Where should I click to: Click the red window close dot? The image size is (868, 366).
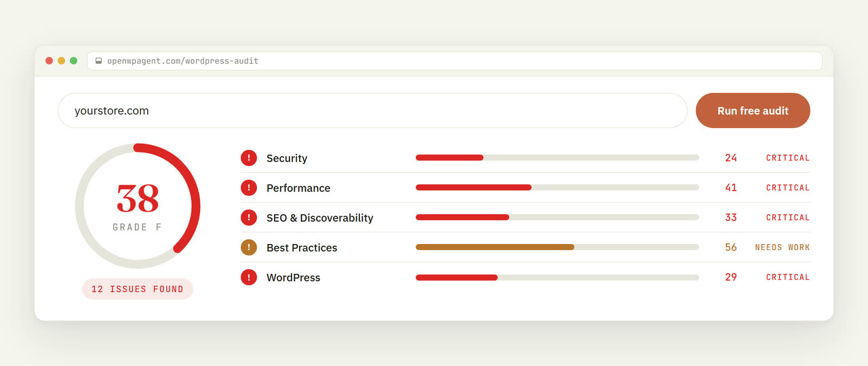point(49,61)
